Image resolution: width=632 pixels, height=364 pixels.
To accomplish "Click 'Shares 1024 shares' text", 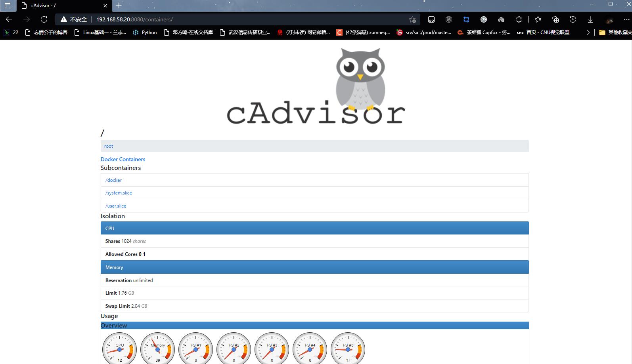I will 125,241.
